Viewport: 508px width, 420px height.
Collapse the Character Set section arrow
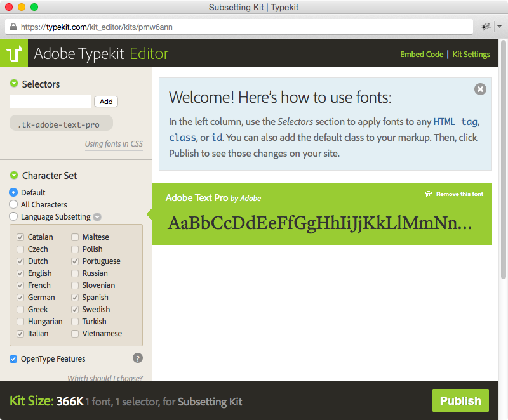tap(14, 175)
